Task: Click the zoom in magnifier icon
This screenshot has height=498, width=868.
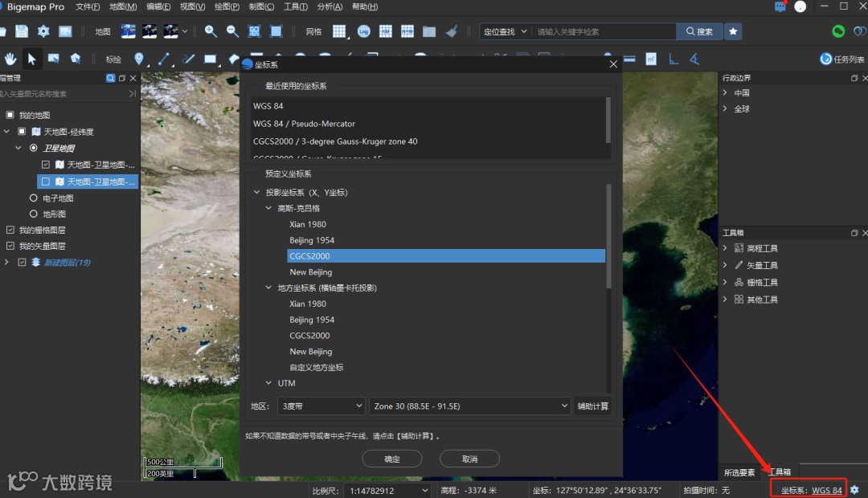Action: (x=211, y=31)
